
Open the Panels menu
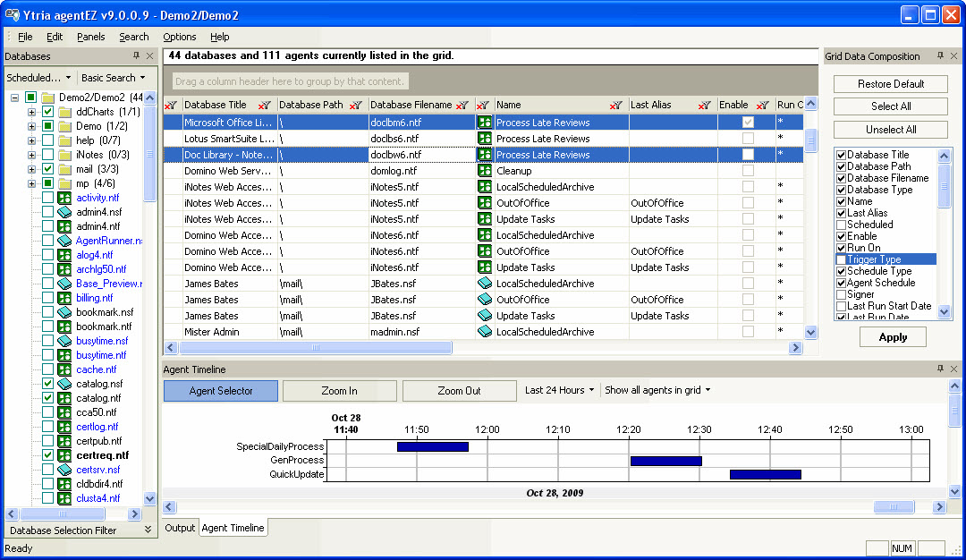tap(90, 37)
